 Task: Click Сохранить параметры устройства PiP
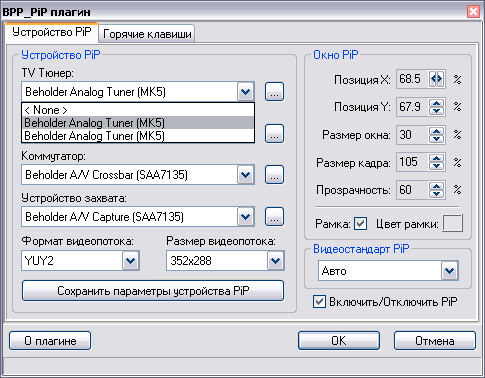153,291
